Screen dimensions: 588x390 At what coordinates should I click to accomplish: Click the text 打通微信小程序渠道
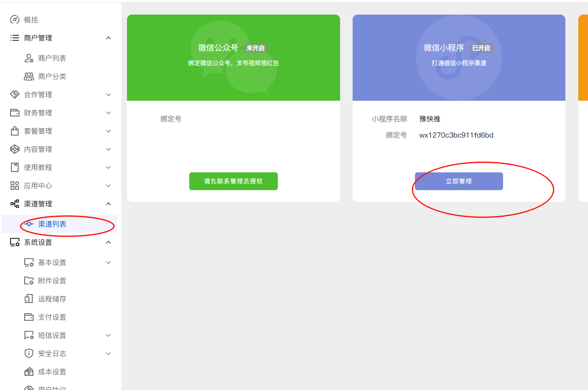tap(459, 63)
